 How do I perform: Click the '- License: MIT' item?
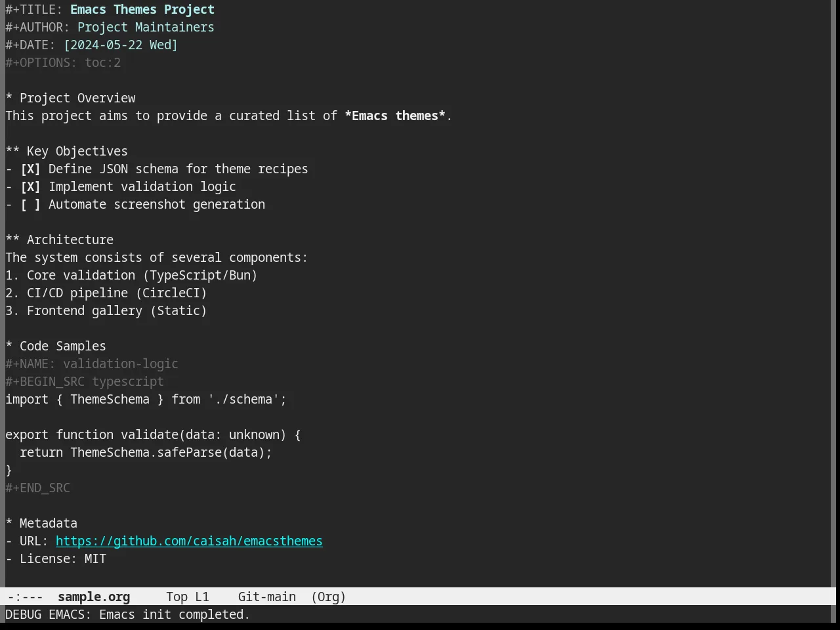pos(56,559)
